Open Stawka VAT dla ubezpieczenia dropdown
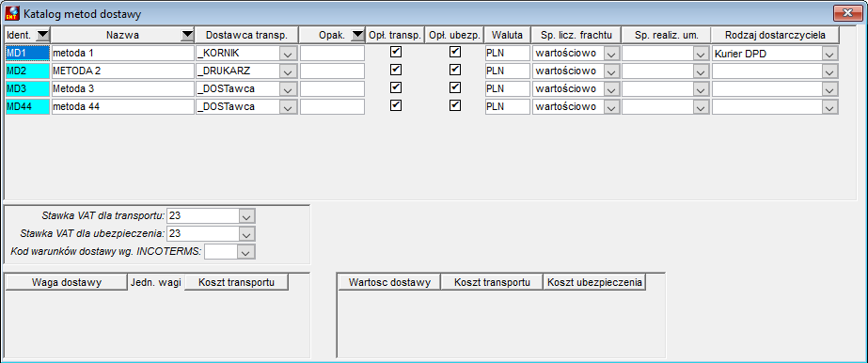This screenshot has width=868, height=363. pos(247,233)
